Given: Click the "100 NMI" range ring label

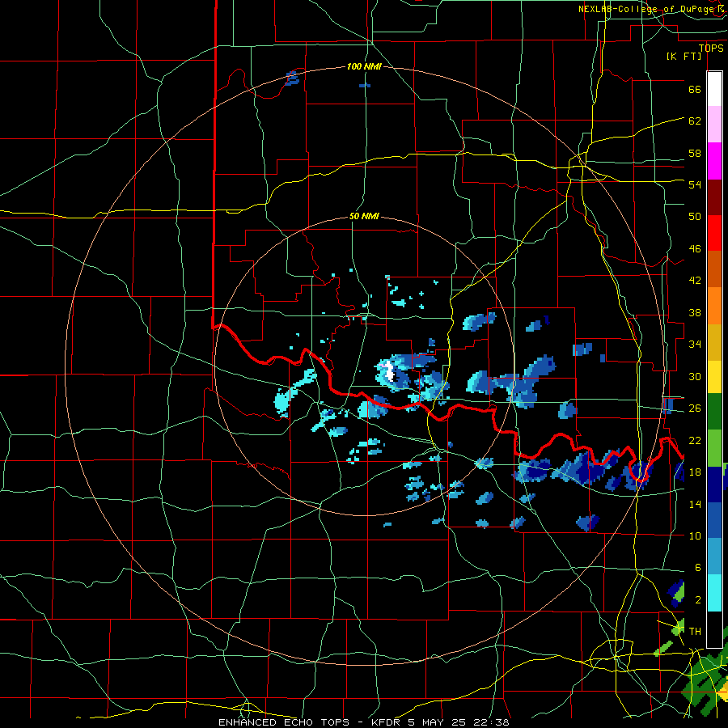Looking at the screenshot, I should (x=364, y=67).
